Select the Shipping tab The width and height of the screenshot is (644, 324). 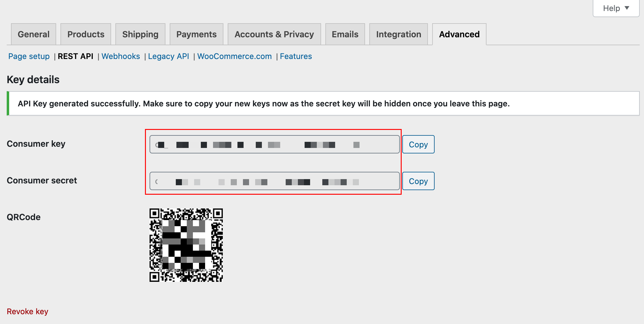(140, 34)
